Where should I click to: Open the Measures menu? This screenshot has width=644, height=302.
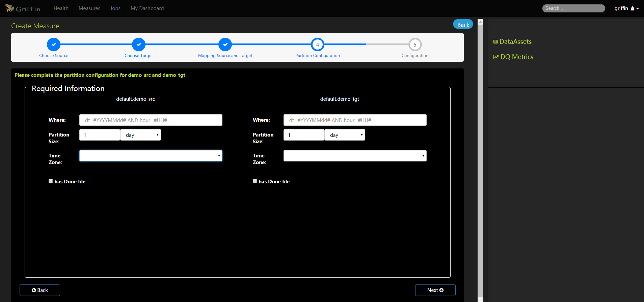pyautogui.click(x=89, y=8)
